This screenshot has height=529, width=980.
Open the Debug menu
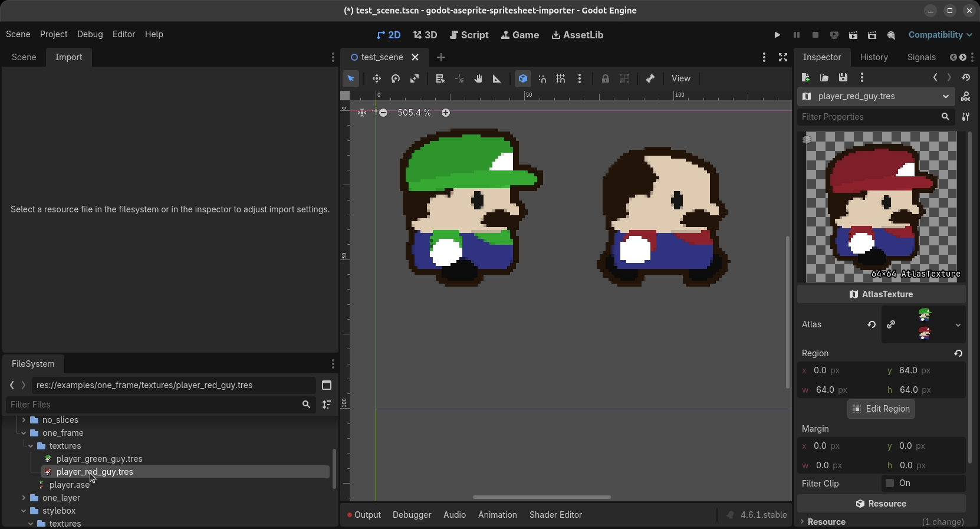[x=90, y=34]
